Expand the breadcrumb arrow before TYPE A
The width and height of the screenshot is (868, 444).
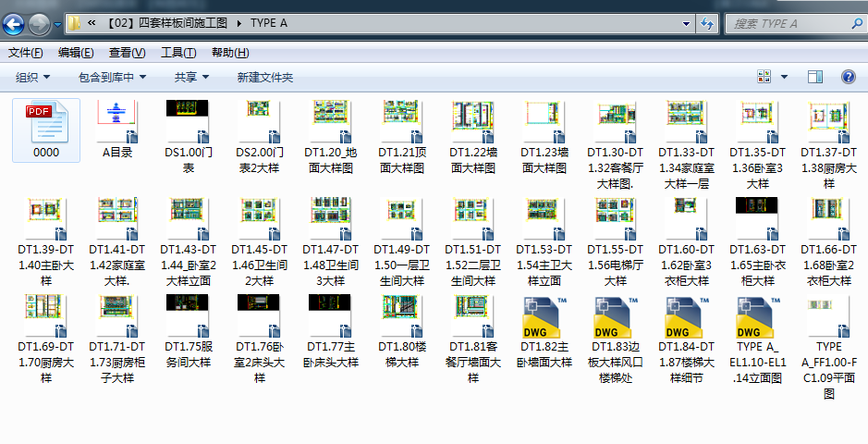tap(239, 23)
